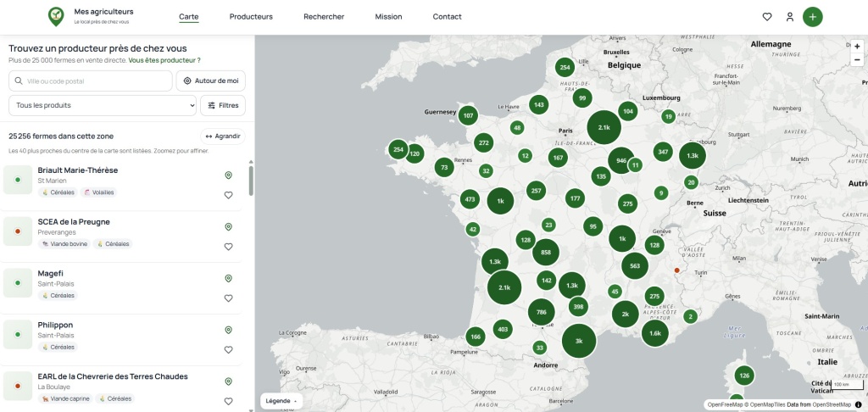Image resolution: width=868 pixels, height=412 pixels.
Task: Open the 403 cluster marker
Action: [503, 330]
